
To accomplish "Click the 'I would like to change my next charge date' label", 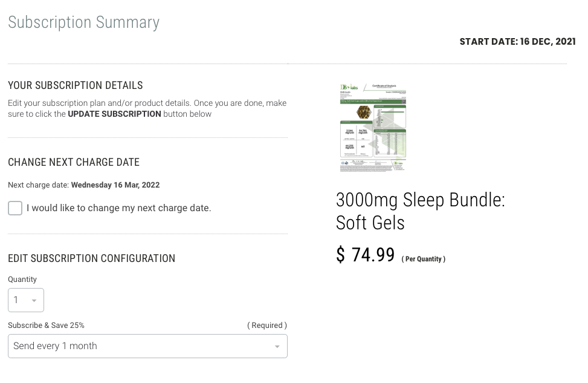I will pyautogui.click(x=118, y=208).
